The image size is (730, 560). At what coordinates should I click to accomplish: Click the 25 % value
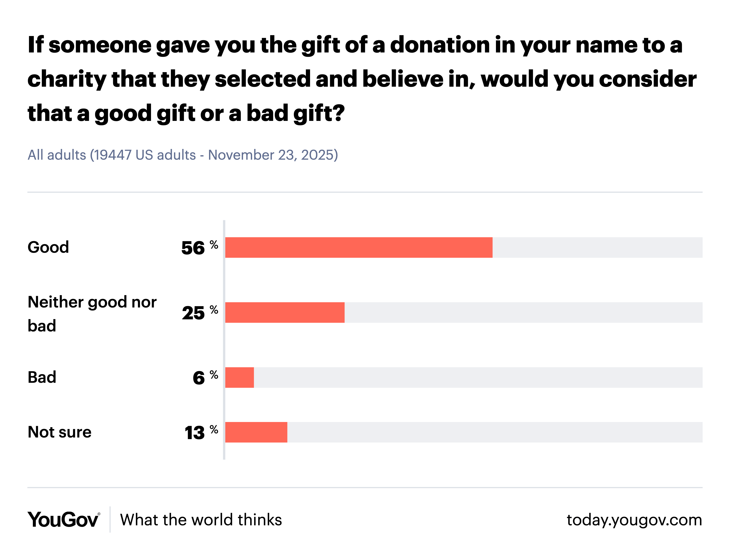[x=199, y=313]
